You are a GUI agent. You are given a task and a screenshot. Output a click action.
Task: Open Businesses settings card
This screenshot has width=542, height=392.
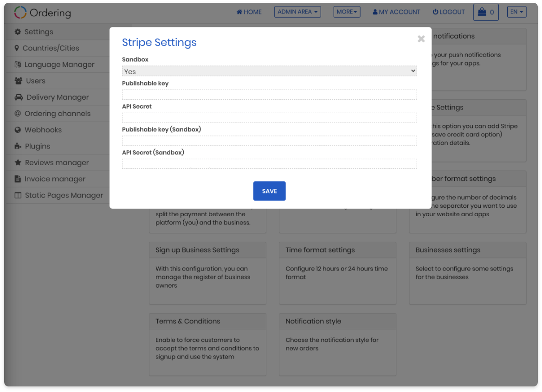tap(468, 273)
